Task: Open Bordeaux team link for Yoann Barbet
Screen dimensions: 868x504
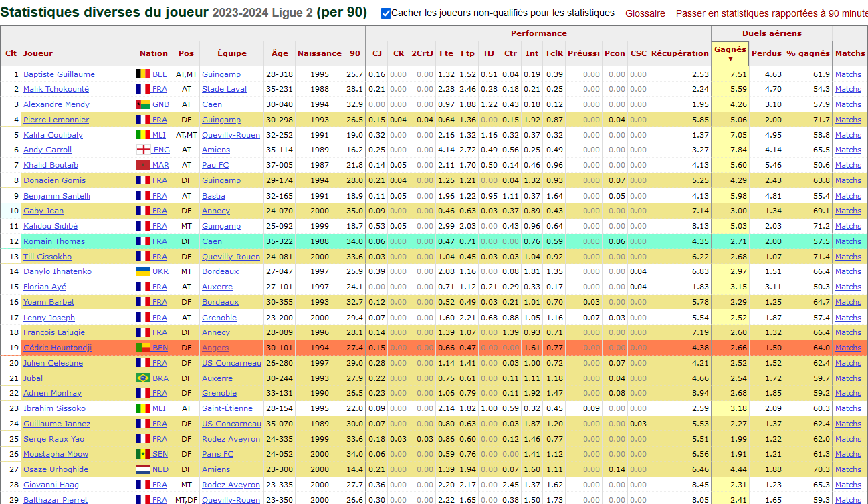Action: pyautogui.click(x=220, y=302)
